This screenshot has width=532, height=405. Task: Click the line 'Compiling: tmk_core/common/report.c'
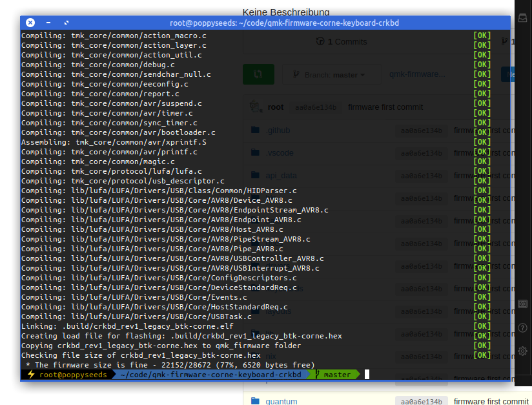click(100, 94)
